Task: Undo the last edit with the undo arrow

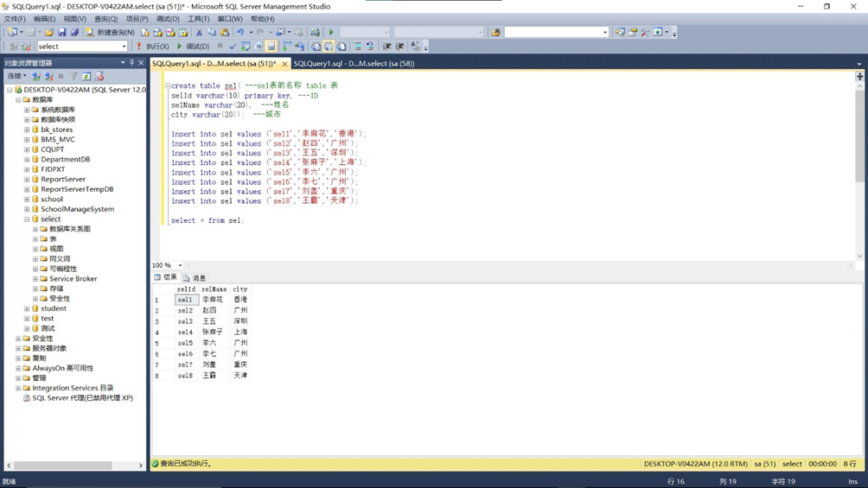Action: (240, 32)
